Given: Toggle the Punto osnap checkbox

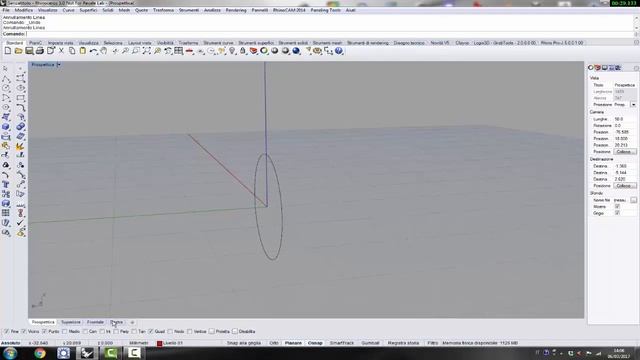Looking at the screenshot, I should point(44,331).
